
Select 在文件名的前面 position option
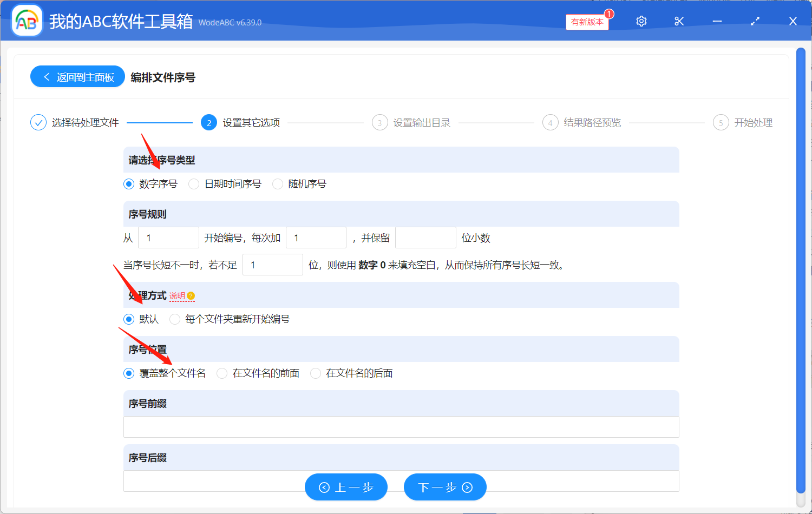[222, 373]
